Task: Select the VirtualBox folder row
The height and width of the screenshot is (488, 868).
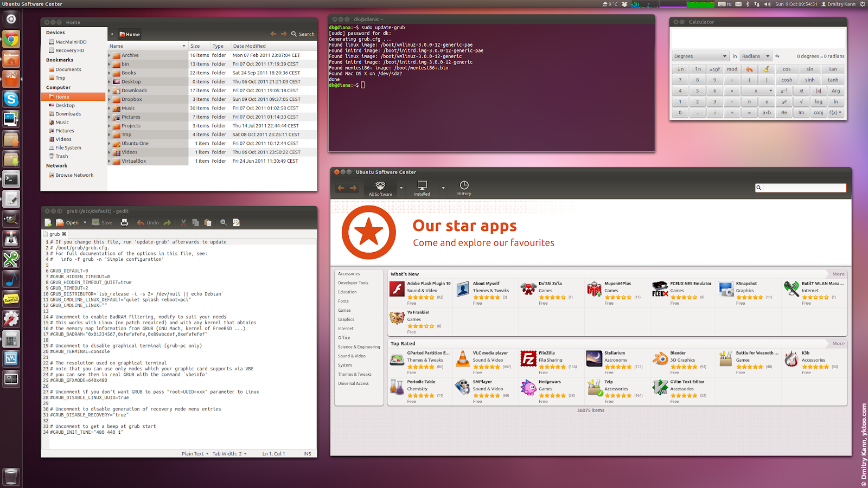Action: 212,161
